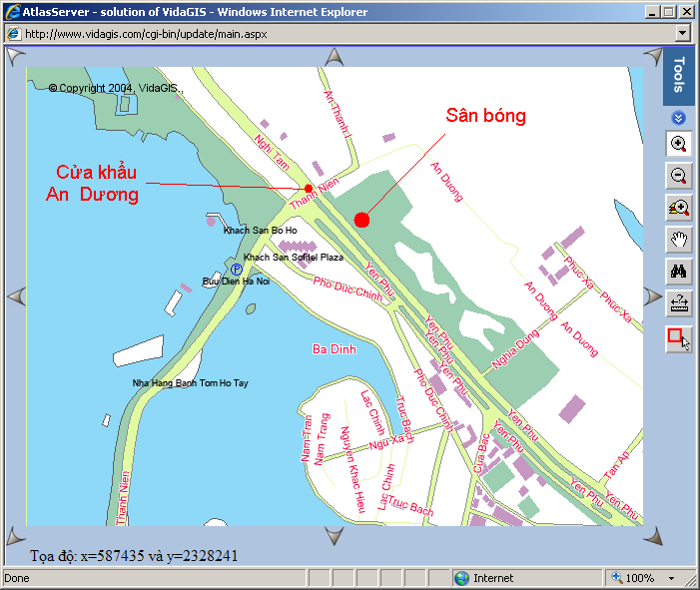Open the 100% zoom level dropdown

tap(671, 579)
